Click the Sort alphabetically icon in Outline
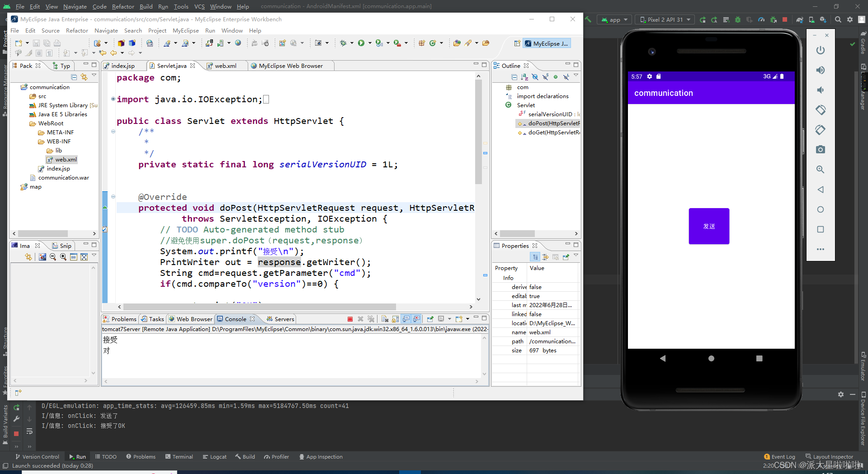 [x=524, y=77]
